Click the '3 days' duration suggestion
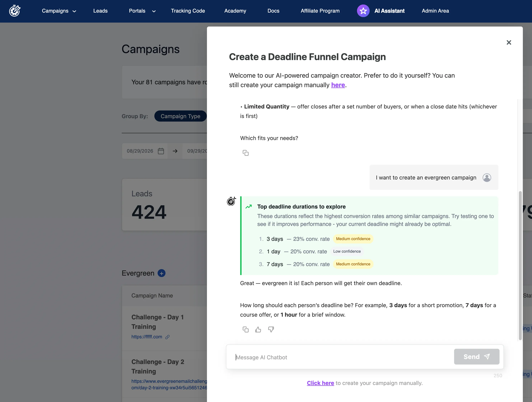 click(x=275, y=239)
